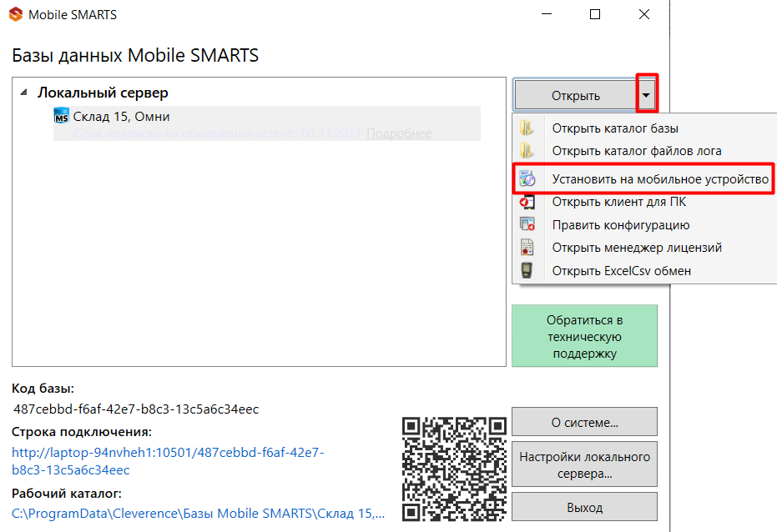The height and width of the screenshot is (532, 777).
Task: Click the Mobile SMARTS logo in title bar
Action: point(16,14)
